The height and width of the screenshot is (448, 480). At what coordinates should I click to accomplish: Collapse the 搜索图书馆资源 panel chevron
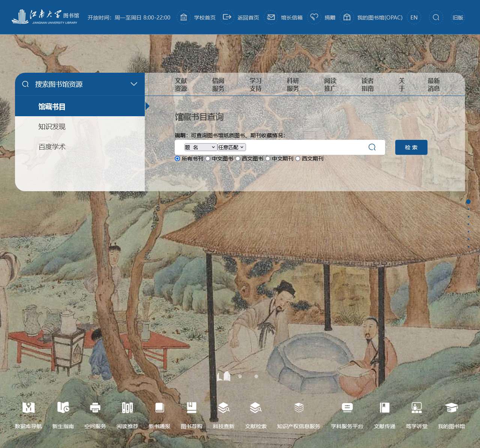tap(134, 84)
